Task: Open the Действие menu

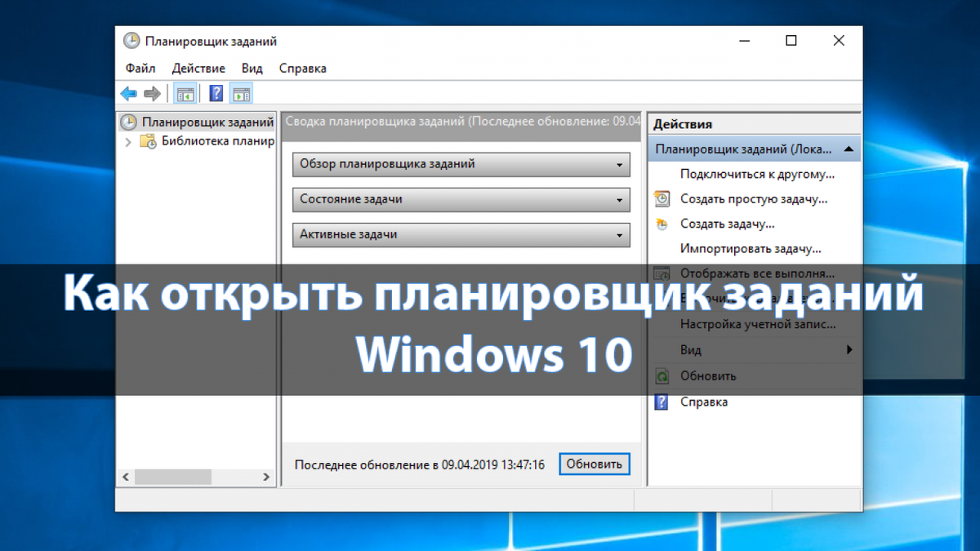Action: tap(198, 69)
